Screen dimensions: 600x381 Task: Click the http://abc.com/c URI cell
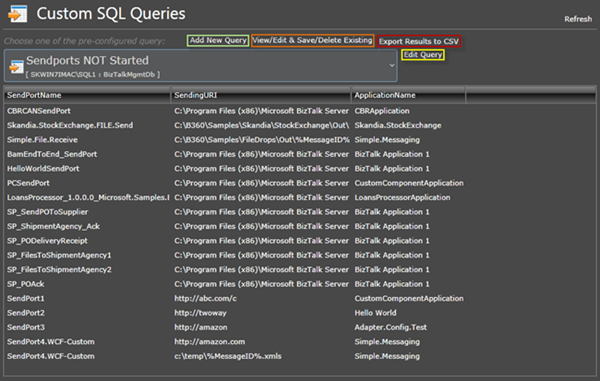[x=205, y=298]
